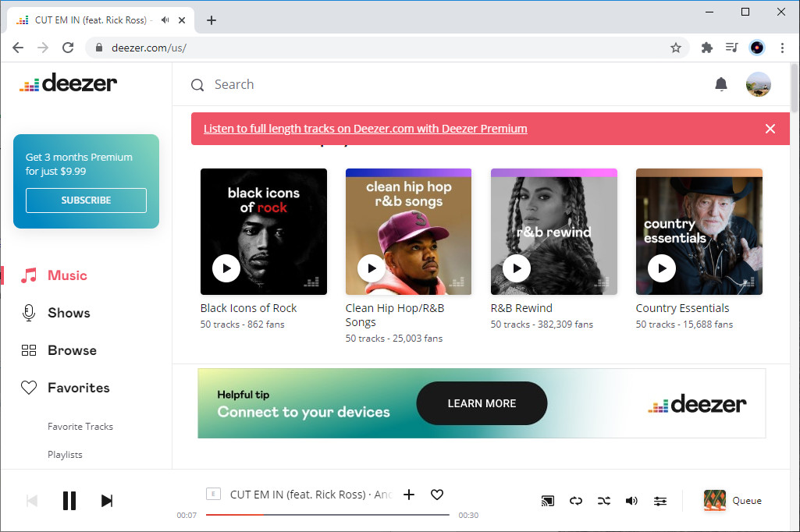
Task: Go to Playlists in the sidebar
Action: (65, 455)
